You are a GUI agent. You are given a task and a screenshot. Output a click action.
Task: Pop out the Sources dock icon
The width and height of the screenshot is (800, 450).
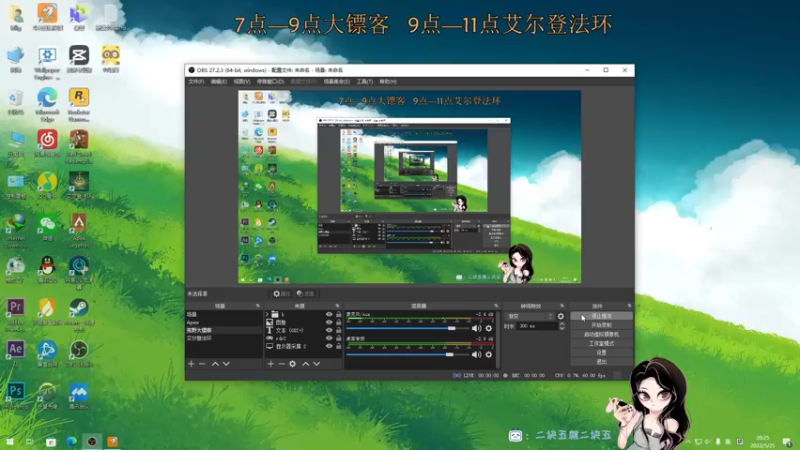click(x=337, y=306)
